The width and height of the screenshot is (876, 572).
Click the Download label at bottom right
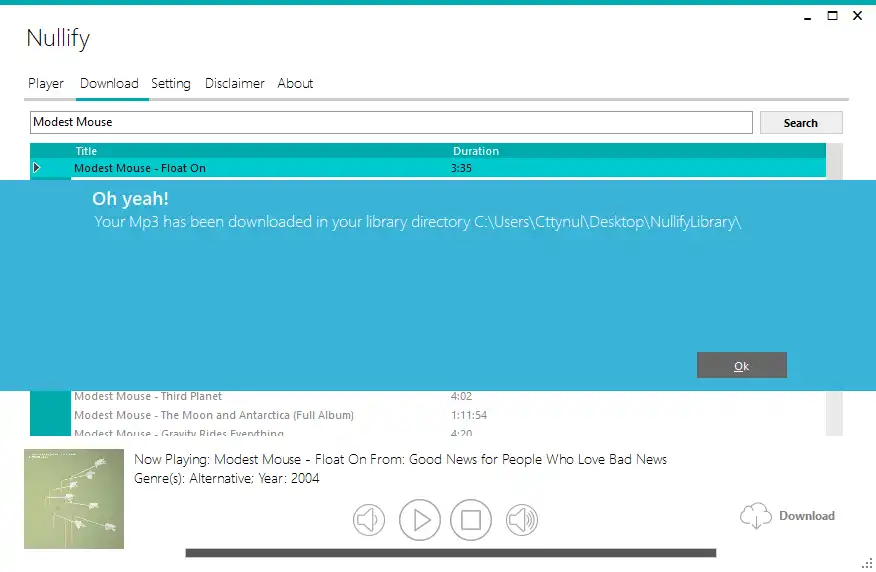point(807,516)
